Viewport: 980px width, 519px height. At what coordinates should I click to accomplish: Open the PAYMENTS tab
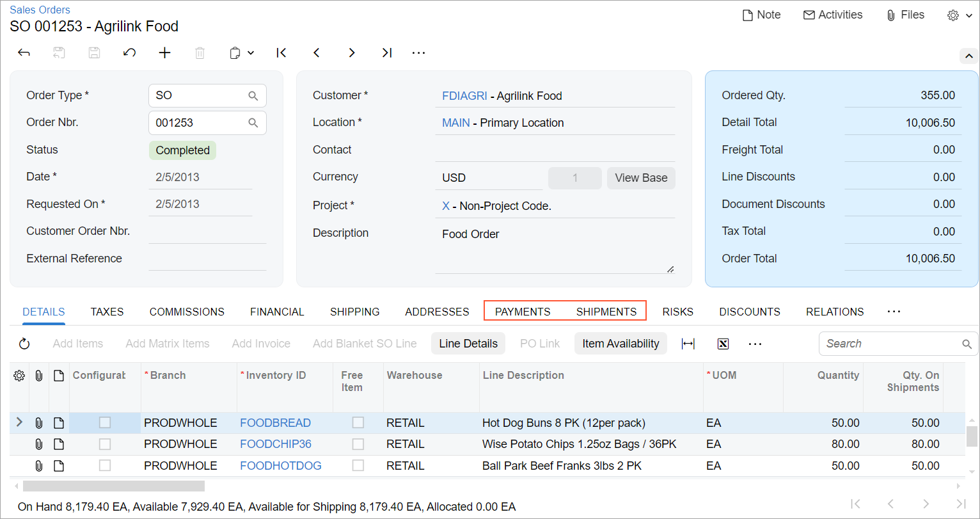523,312
